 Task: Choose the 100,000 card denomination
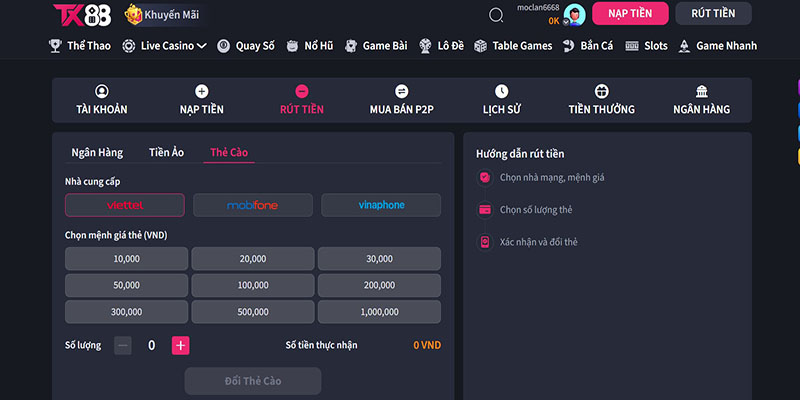point(253,285)
